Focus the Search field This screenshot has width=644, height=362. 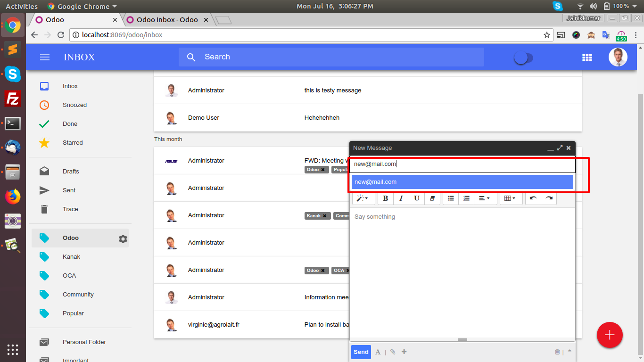click(331, 57)
